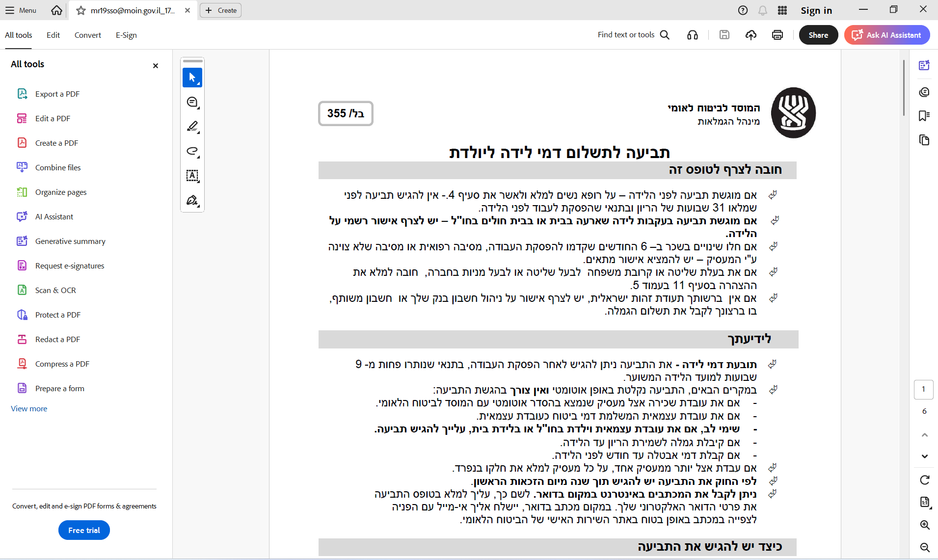Save the PDF file
The image size is (938, 560).
click(x=724, y=35)
